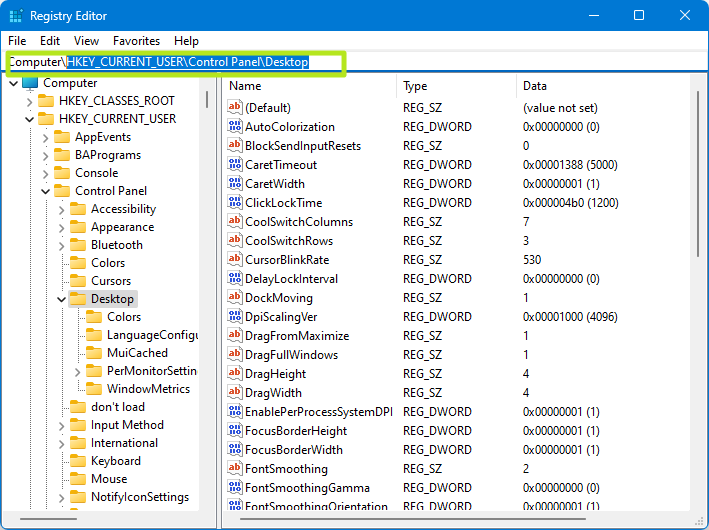The width and height of the screenshot is (709, 530).
Task: Collapse the Computer root node
Action: click(14, 83)
